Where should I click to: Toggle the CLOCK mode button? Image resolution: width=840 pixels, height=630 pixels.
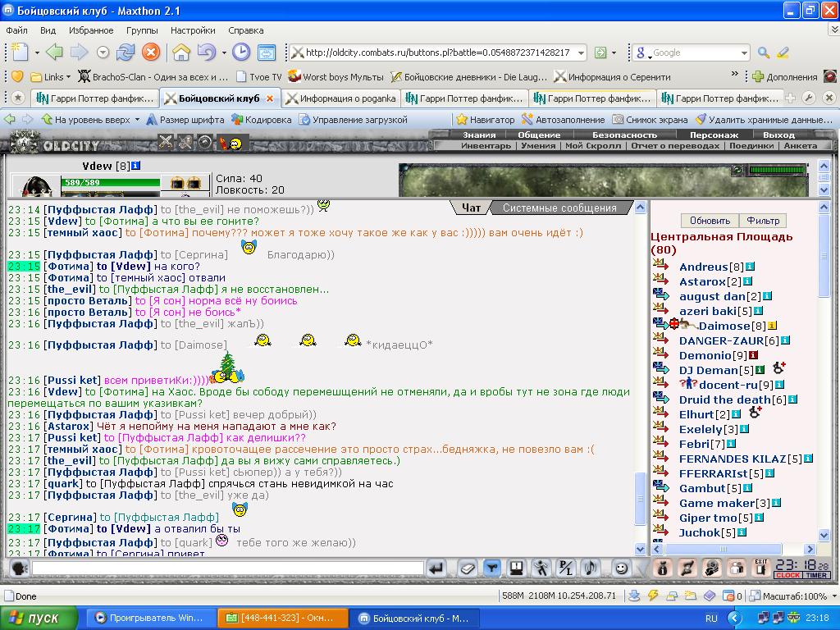(787, 575)
